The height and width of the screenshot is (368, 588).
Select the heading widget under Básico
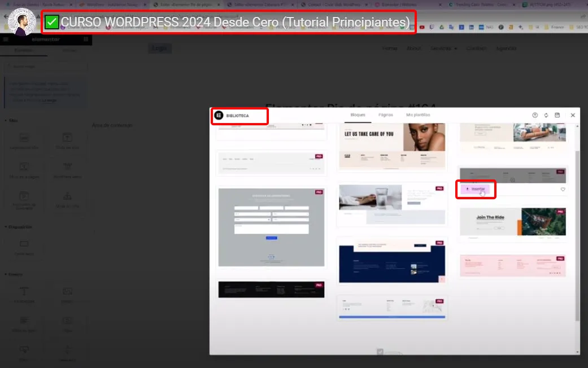(24, 295)
